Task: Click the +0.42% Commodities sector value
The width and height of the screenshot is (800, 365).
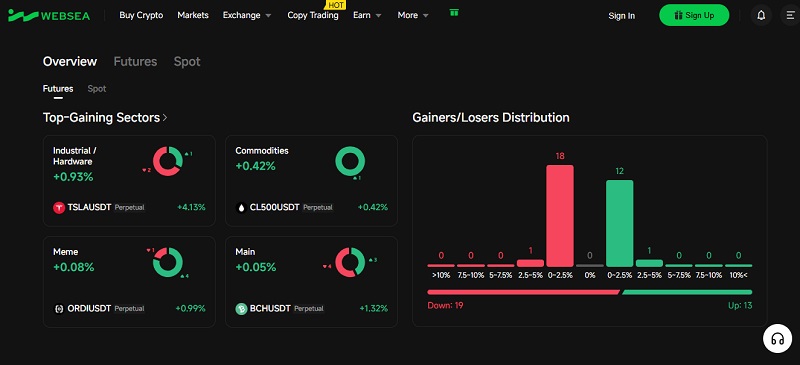Action: [x=256, y=166]
